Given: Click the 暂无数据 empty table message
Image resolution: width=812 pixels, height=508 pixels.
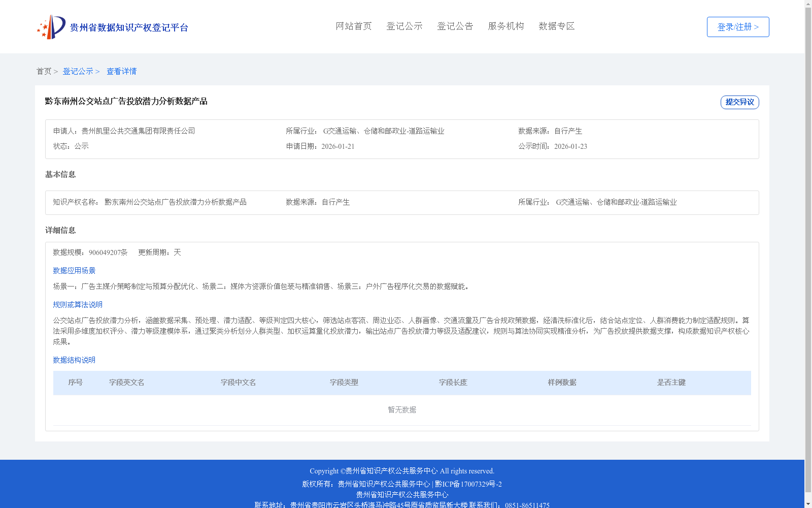Looking at the screenshot, I should pyautogui.click(x=402, y=410).
